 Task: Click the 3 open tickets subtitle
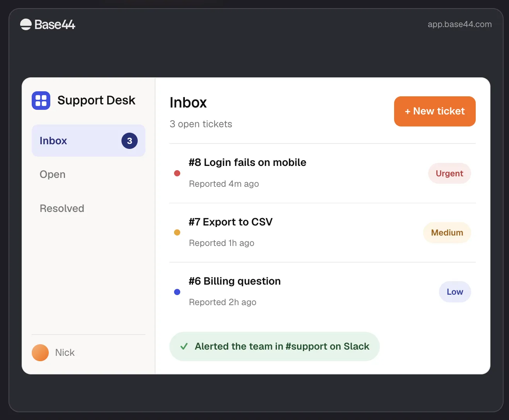(201, 124)
